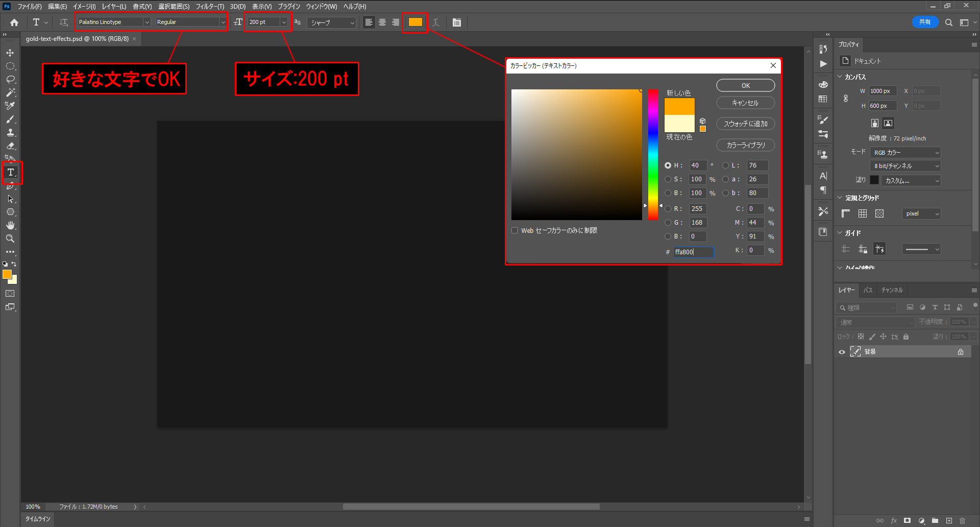Viewport: 980px width, 527px height.
Task: Open the 200 pt font size dropdown
Action: click(284, 22)
